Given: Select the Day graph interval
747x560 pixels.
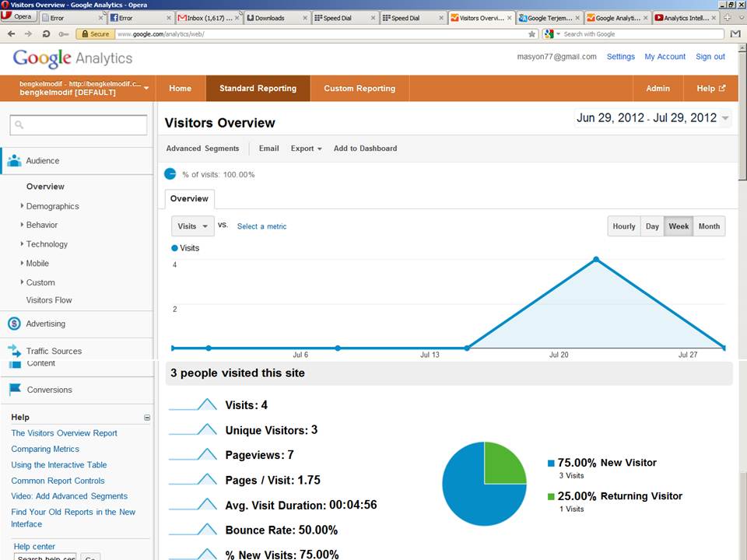Looking at the screenshot, I should [652, 226].
